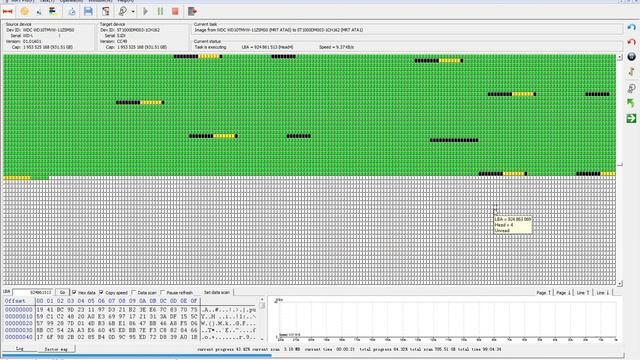Switch to the Sector map tab
The width and height of the screenshot is (640, 360).
pos(56,349)
